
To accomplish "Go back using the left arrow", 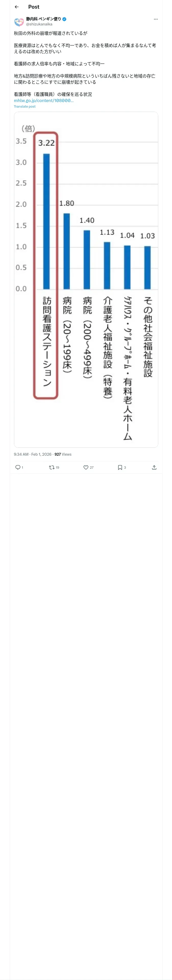I will click(x=16, y=7).
